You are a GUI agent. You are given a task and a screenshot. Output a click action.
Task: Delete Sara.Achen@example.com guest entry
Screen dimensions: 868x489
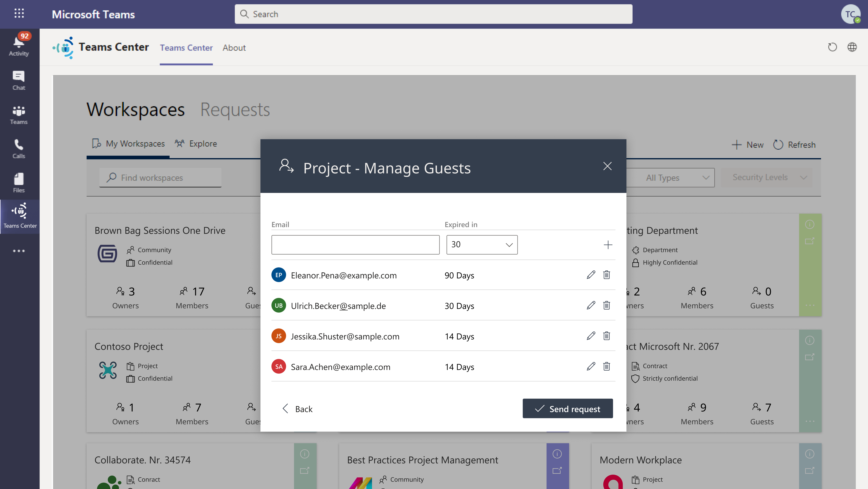606,367
